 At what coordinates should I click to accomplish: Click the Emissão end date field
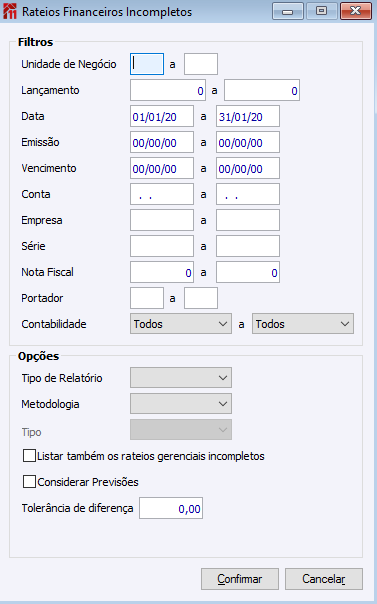tap(248, 142)
